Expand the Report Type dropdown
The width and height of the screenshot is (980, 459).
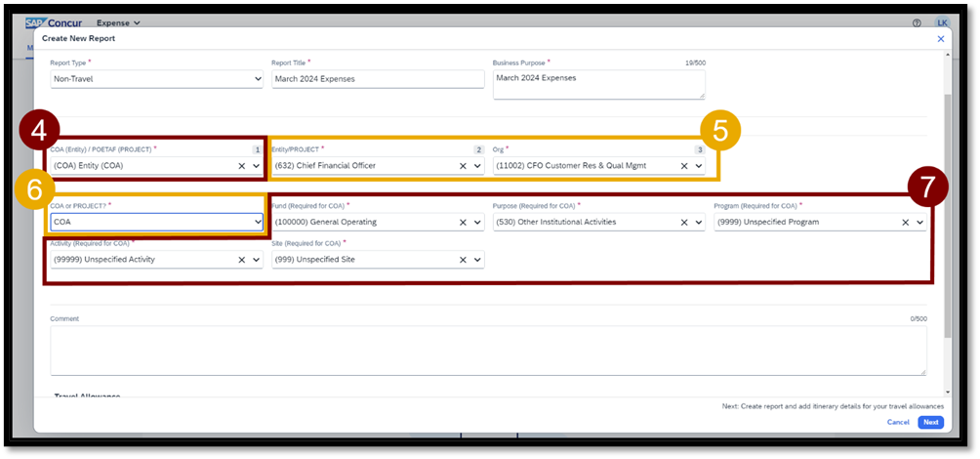(x=156, y=79)
